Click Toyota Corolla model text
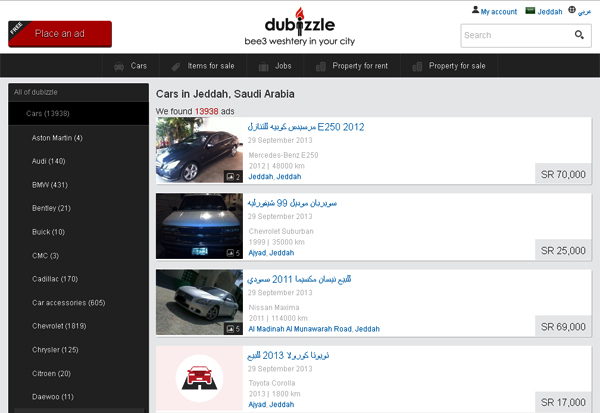This screenshot has height=413, width=600. (272, 383)
